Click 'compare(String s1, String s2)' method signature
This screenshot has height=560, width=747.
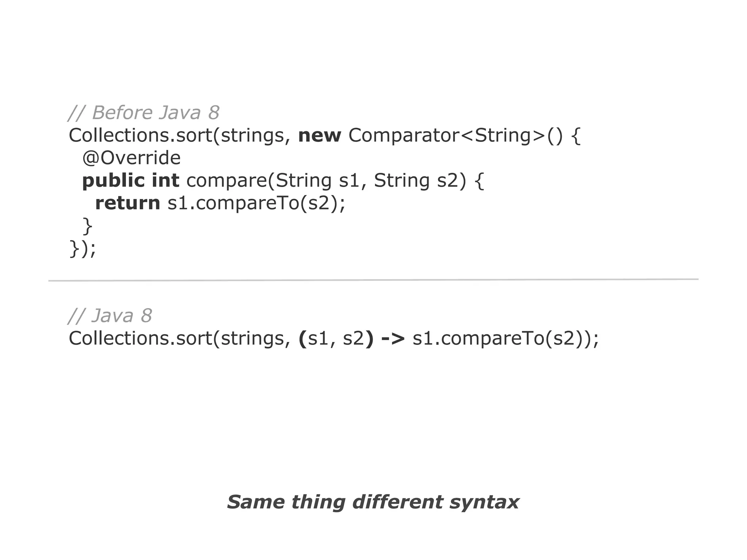click(x=326, y=180)
